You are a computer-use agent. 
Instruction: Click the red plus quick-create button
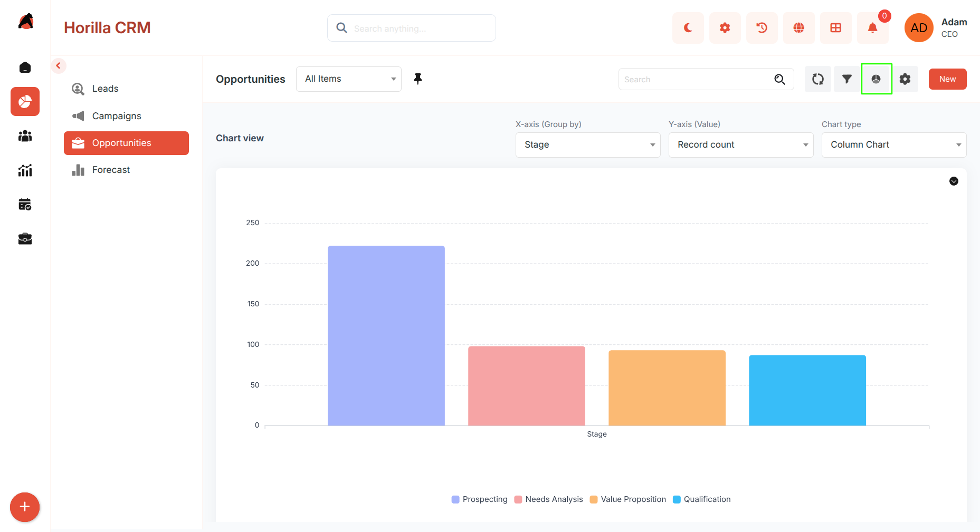pos(25,507)
